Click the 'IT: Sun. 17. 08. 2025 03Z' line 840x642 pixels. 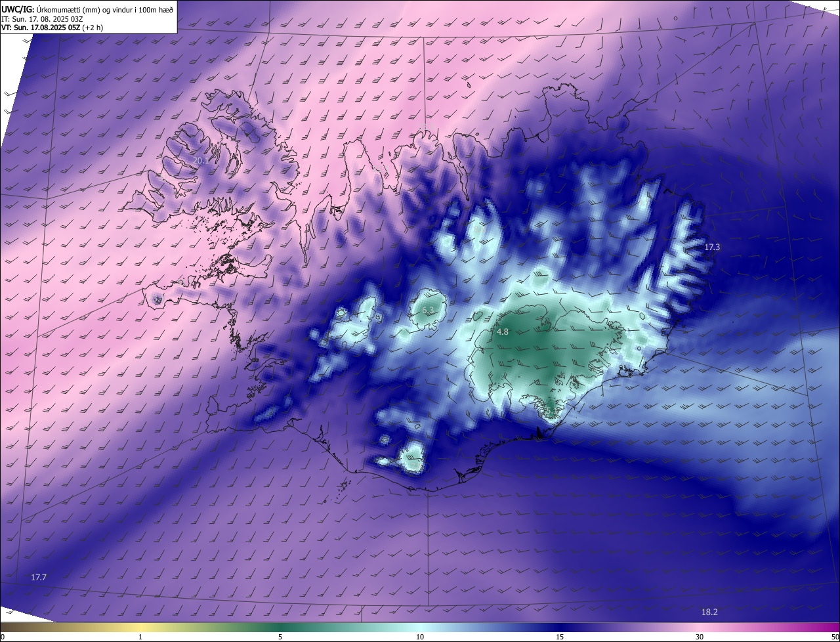42,18
